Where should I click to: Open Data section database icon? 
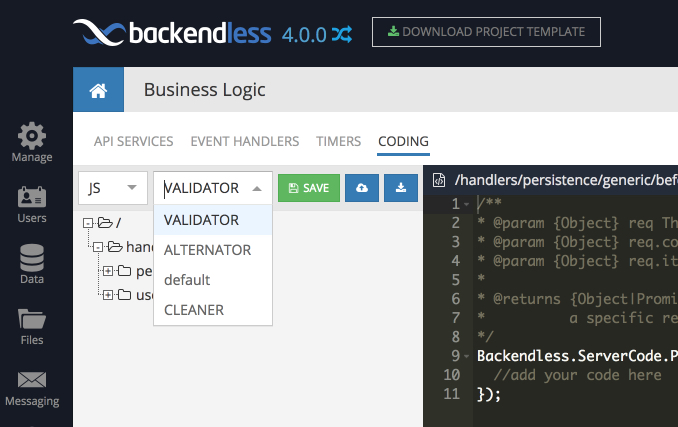pyautogui.click(x=32, y=258)
